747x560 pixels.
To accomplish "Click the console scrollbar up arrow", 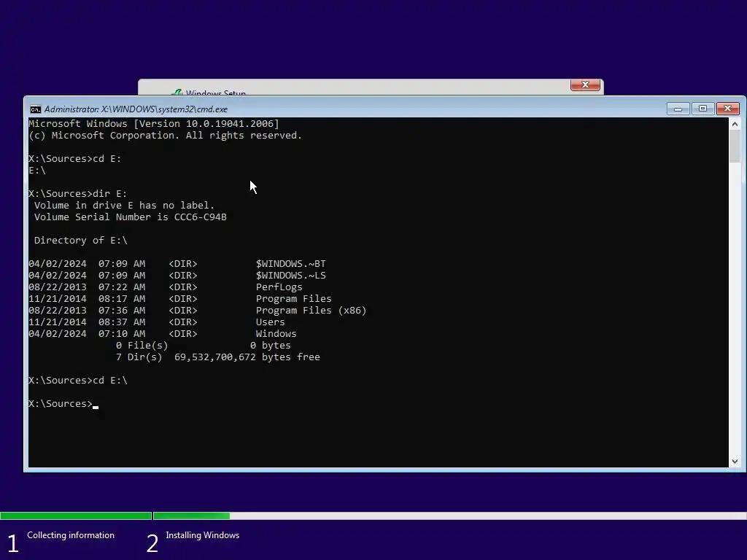I will tap(735, 124).
